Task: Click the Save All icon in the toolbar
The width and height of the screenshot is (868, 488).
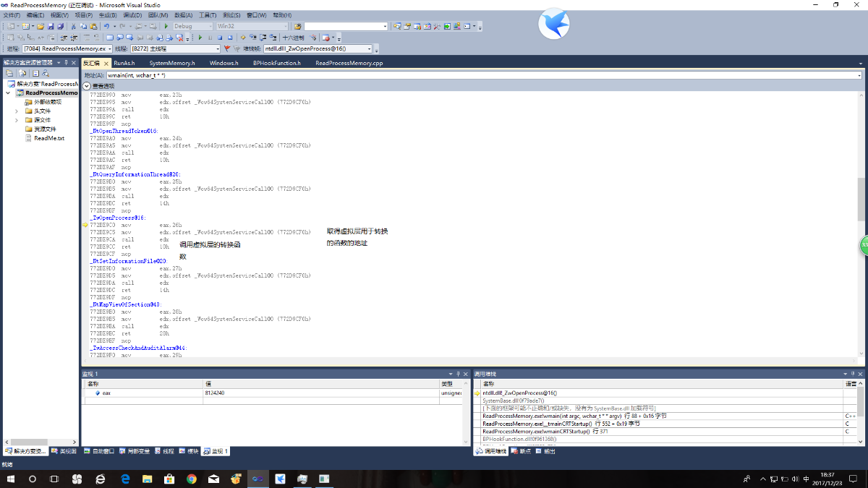Action: (x=60, y=26)
